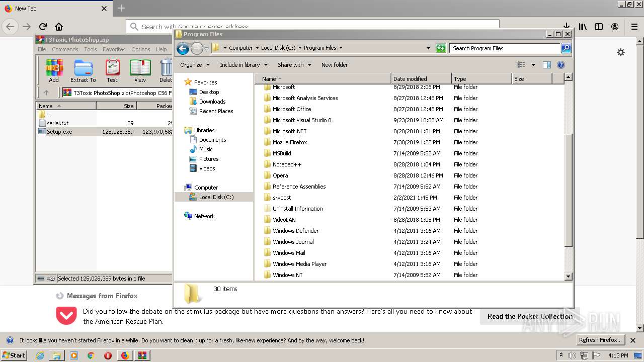Screen dimensions: 644x362
Task: Select Network in the navigation pane
Action: click(x=204, y=216)
